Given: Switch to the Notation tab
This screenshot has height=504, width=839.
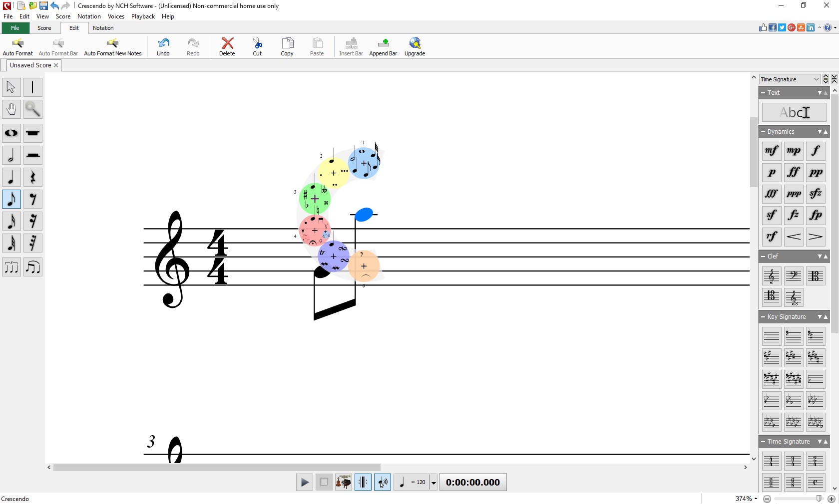Looking at the screenshot, I should (x=103, y=28).
